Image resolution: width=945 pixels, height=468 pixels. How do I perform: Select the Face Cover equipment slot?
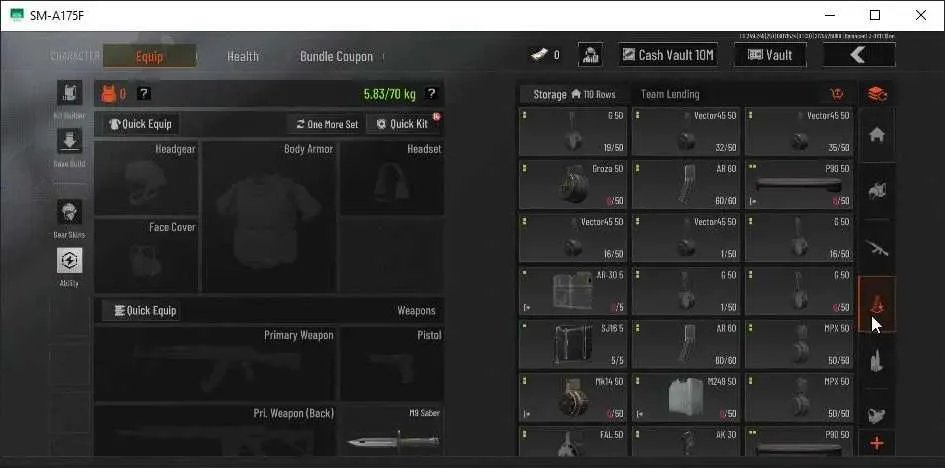(146, 255)
